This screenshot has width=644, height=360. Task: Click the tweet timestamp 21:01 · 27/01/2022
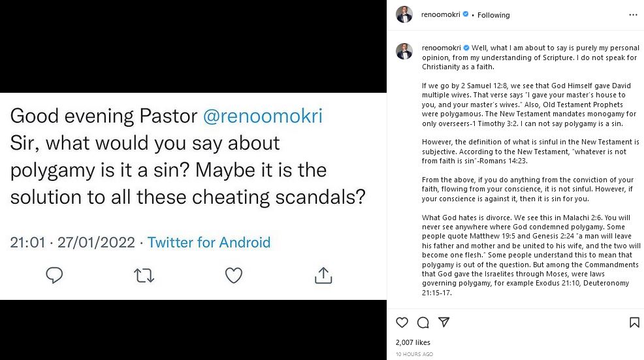72,242
